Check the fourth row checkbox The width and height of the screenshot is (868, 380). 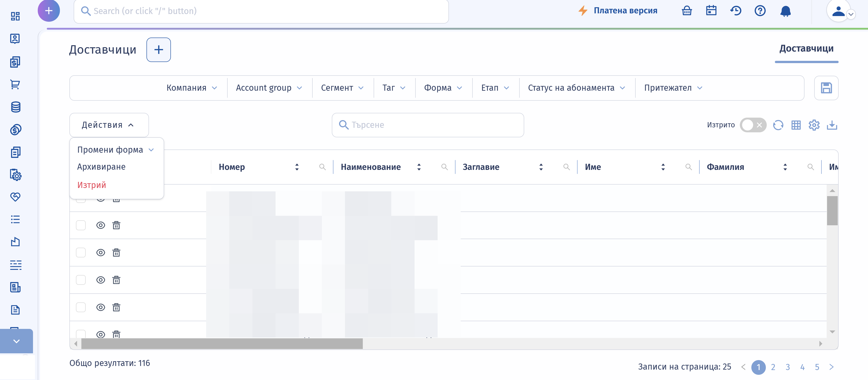81,280
